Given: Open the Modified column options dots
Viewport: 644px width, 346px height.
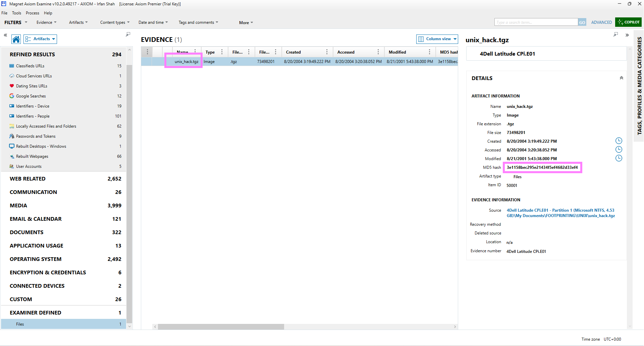Looking at the screenshot, I should tap(430, 52).
